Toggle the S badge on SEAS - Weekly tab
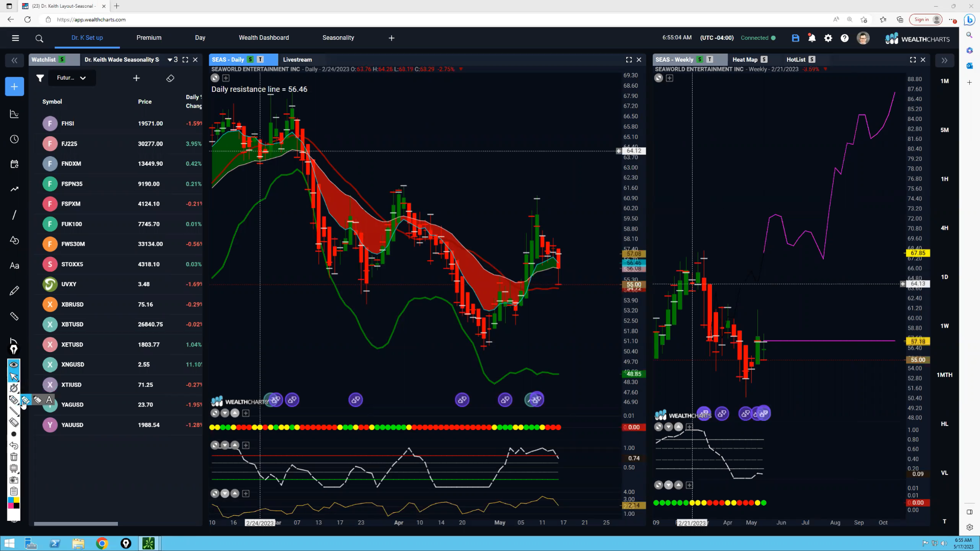980x551 pixels. 700,60
